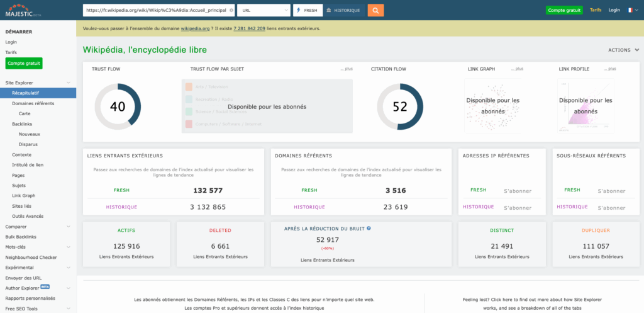Image resolution: width=644 pixels, height=313 pixels.
Task: Expand the Comparer sidebar section
Action: coord(68,227)
